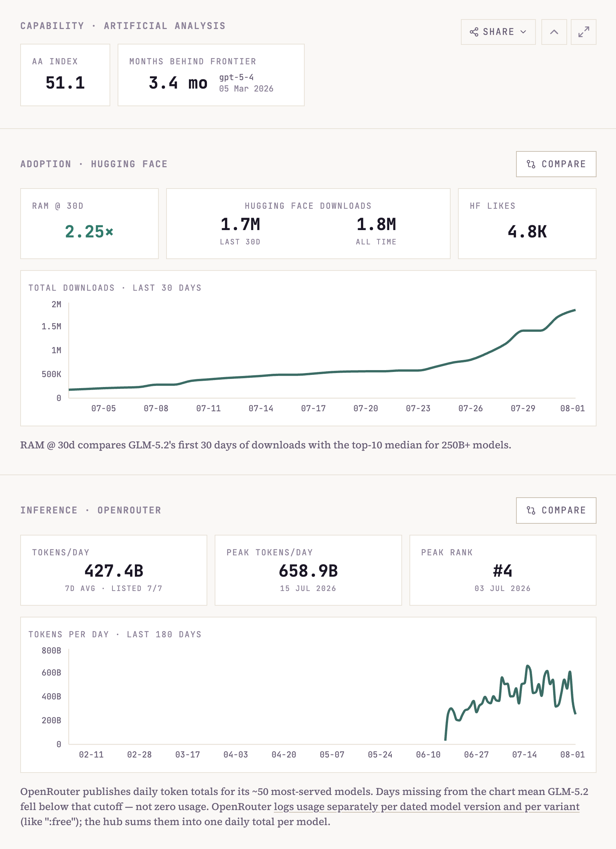This screenshot has width=616, height=849.
Task: Click the All Time downloads value 1.8M
Action: 376,224
